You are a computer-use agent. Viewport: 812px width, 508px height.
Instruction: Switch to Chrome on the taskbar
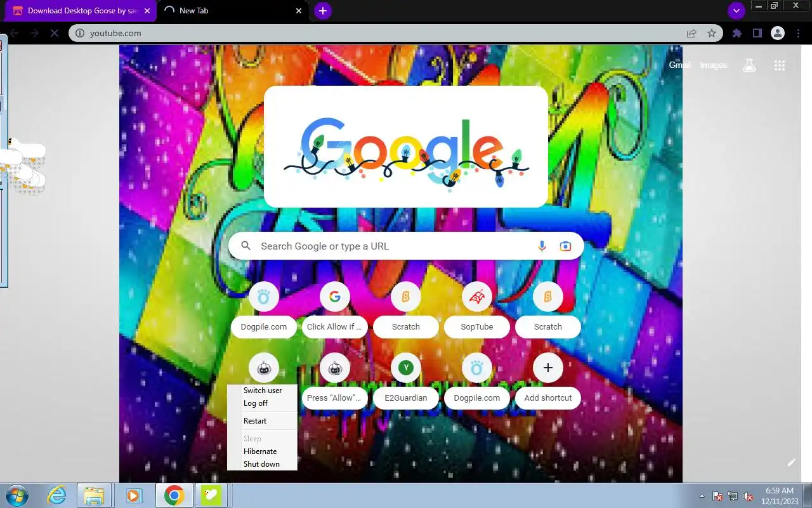pos(174,495)
